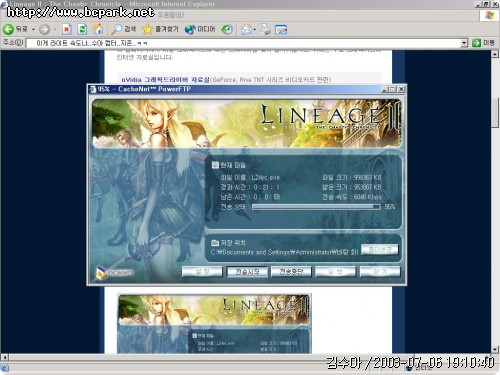Screen dimensions: 500x375
Task: Click the grey Forward arrow button
Action: tap(44, 29)
